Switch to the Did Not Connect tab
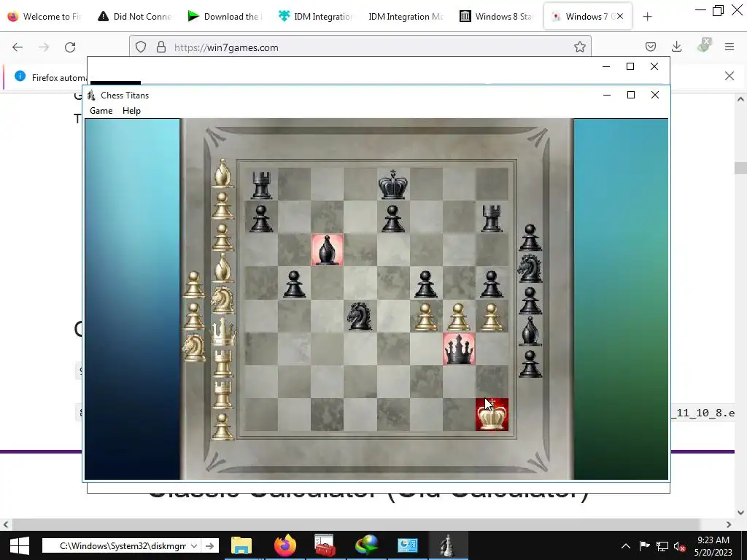The width and height of the screenshot is (747, 560). [x=134, y=16]
